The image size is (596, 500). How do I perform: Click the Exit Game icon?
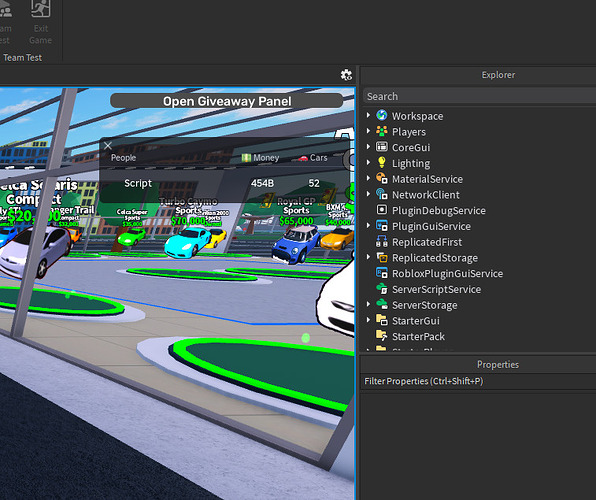coord(41,9)
